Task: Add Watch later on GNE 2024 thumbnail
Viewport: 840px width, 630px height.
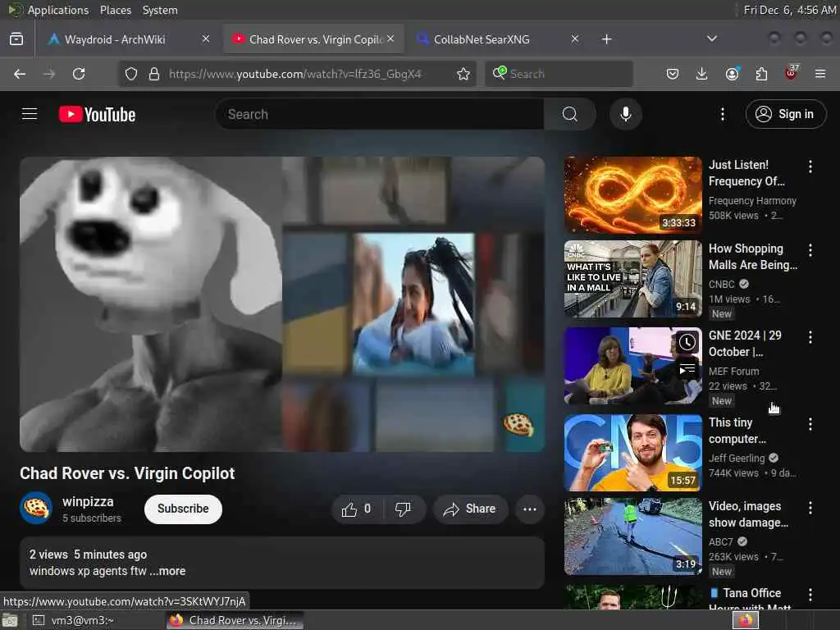Action: click(x=687, y=342)
